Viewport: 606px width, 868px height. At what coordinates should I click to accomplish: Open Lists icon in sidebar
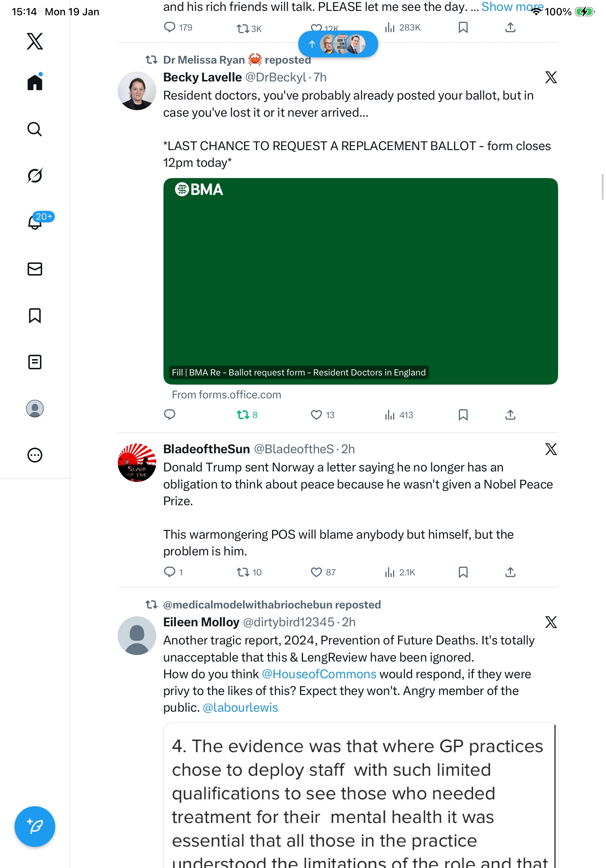click(x=35, y=362)
